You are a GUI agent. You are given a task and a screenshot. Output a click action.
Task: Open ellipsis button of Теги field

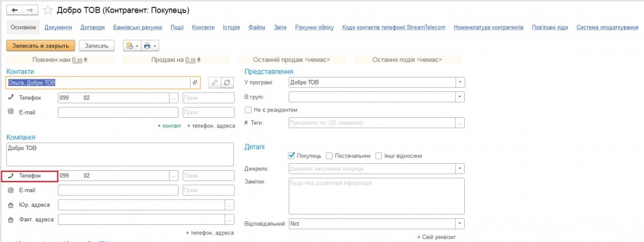pos(460,123)
